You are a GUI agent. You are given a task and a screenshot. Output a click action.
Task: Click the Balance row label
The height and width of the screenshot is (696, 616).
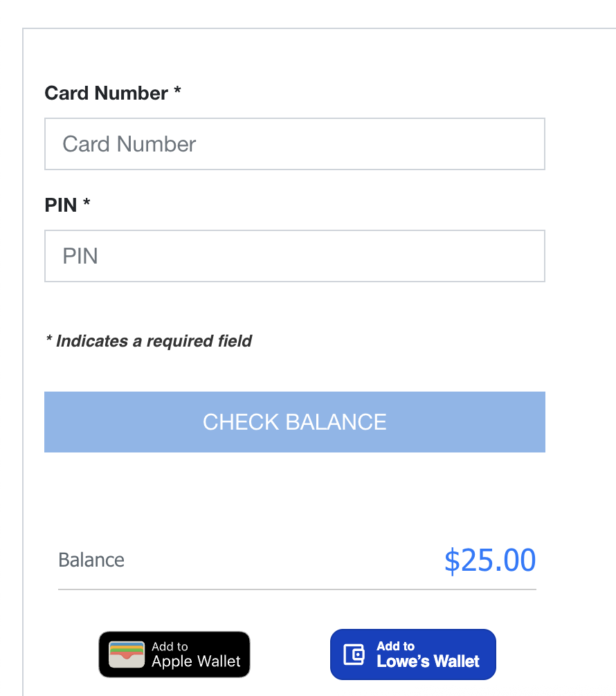(x=91, y=560)
